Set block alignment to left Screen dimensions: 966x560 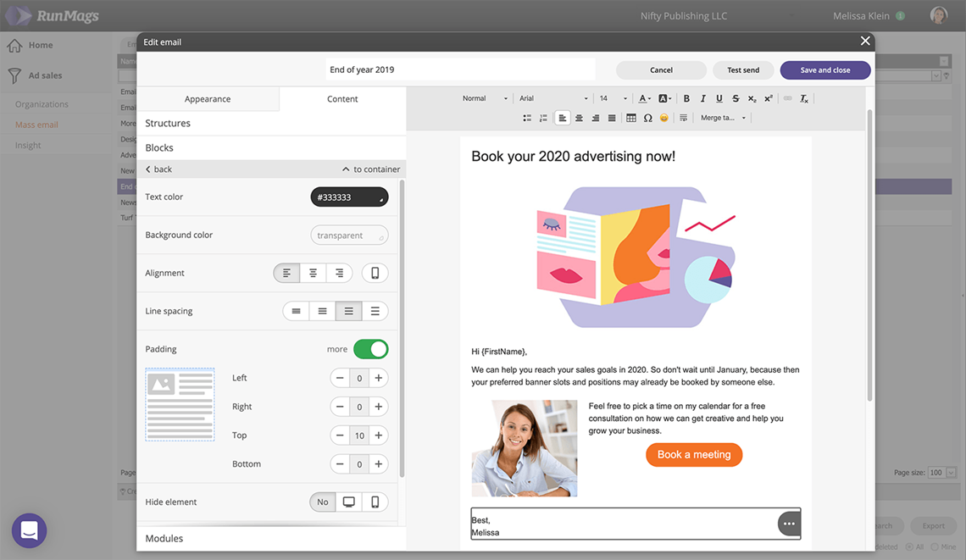coord(286,273)
